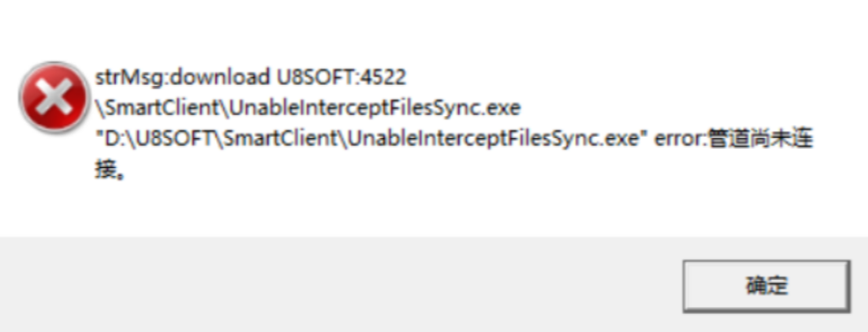Click the trailing 接。 text on last line

tap(109, 171)
